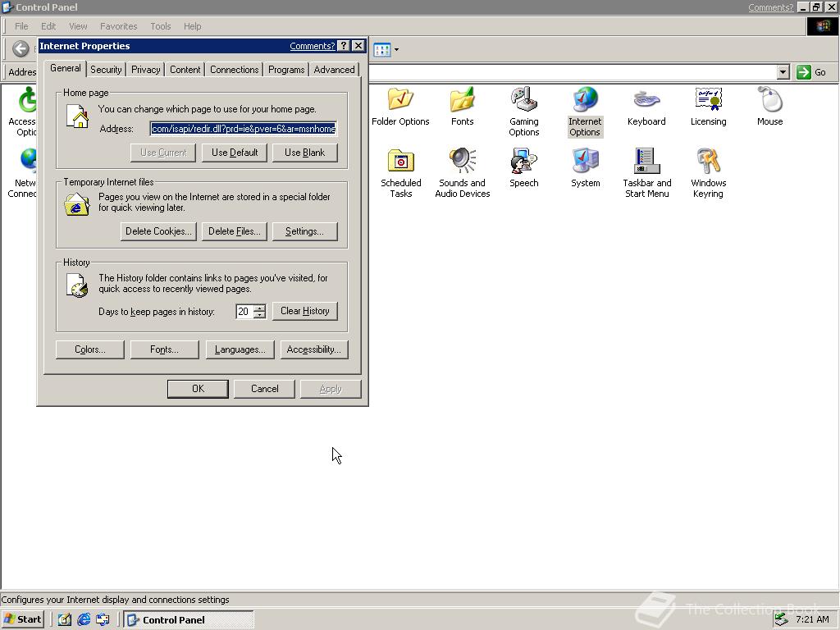The width and height of the screenshot is (840, 630).
Task: Click the third quick launch icon
Action: click(x=103, y=619)
